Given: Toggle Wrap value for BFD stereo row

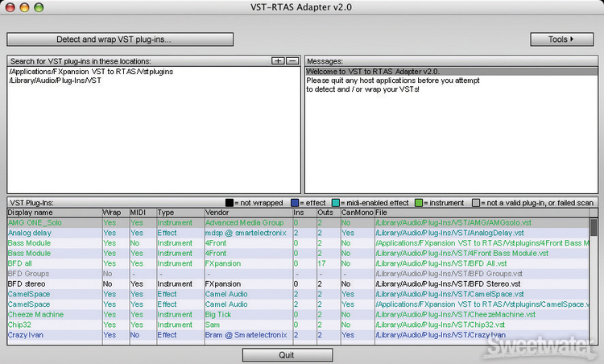Looking at the screenshot, I should [x=108, y=284].
